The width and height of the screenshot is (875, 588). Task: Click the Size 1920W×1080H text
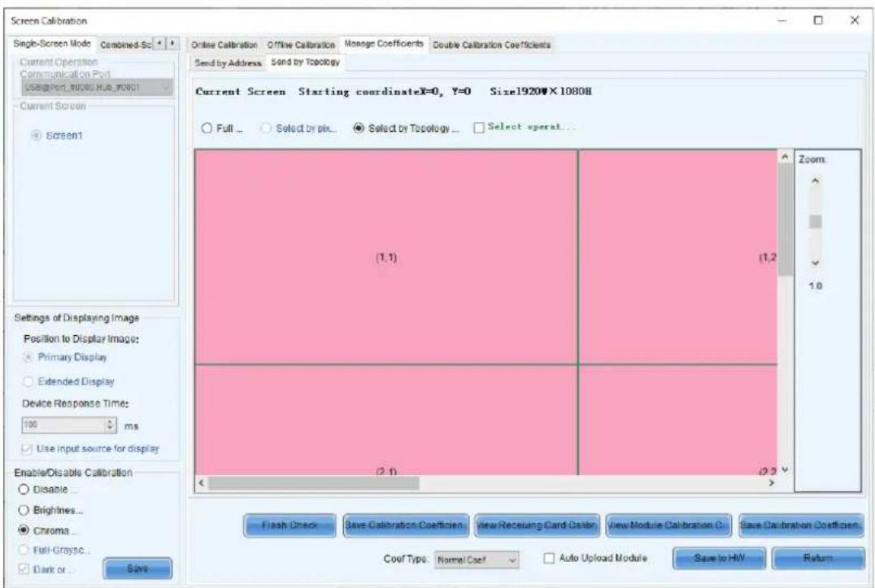point(541,91)
